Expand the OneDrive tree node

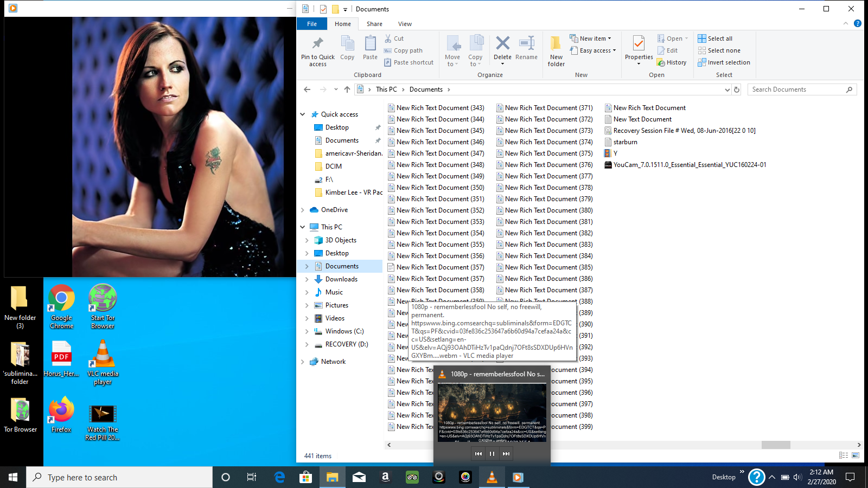pyautogui.click(x=303, y=210)
